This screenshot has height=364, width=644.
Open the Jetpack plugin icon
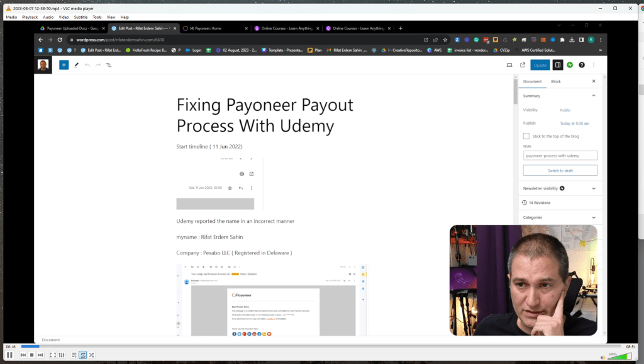coord(570,65)
